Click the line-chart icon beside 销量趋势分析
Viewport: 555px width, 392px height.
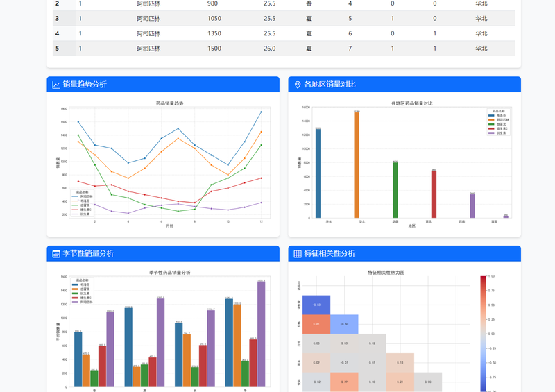(x=56, y=85)
